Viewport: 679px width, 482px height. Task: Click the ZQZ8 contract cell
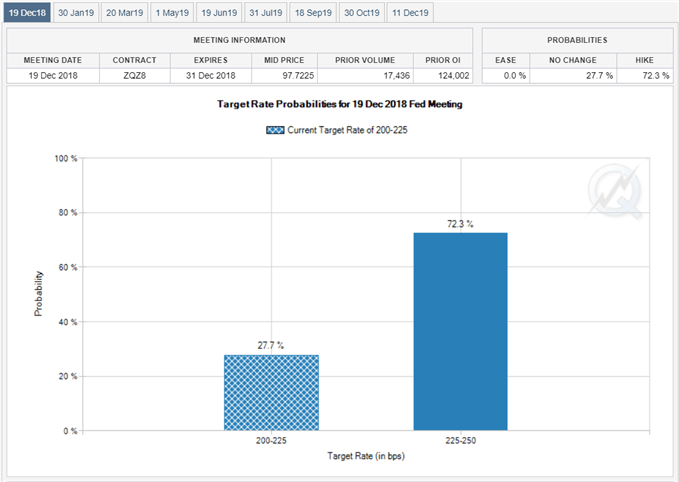click(x=135, y=76)
